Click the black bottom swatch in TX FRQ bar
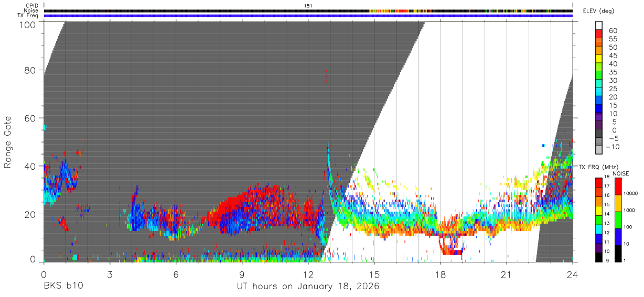This screenshot has width=644, height=297. point(599,257)
